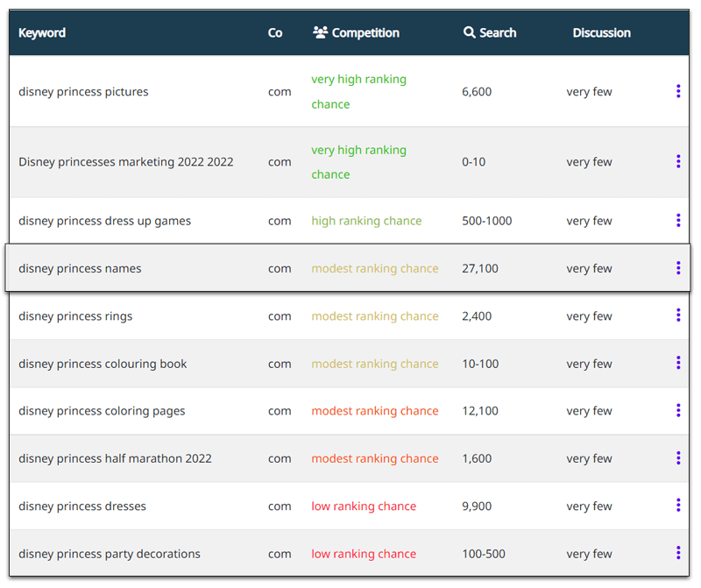The height and width of the screenshot is (588, 701).
Task: Click the magnifying glass icon in the Search header
Action: point(470,32)
